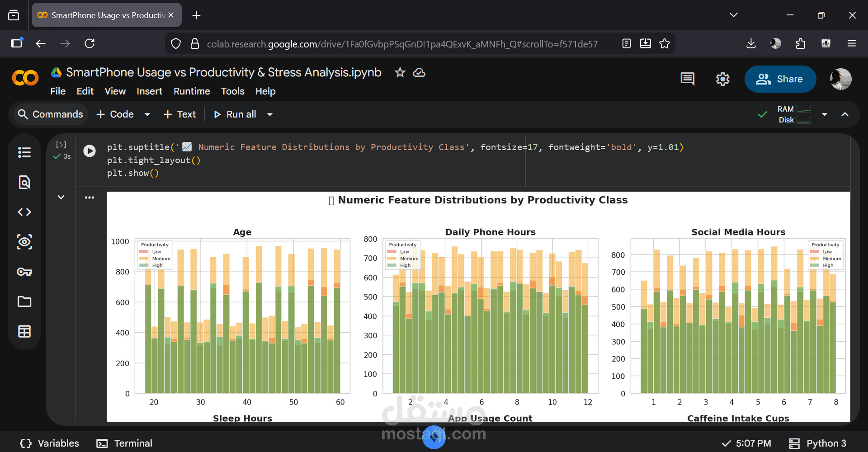Viewport: 868px width, 452px height.
Task: Bookmark this page with the star
Action: (665, 43)
